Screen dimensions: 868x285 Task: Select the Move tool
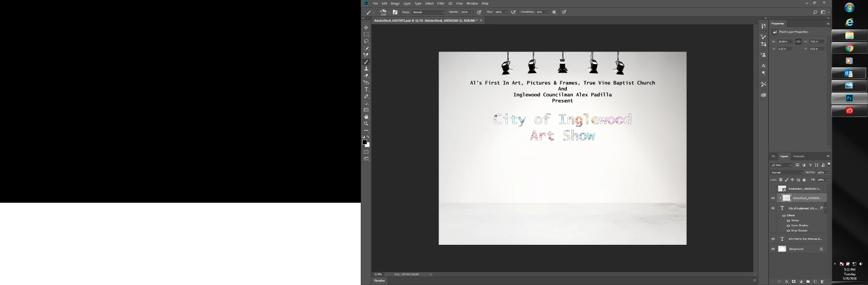(x=366, y=28)
